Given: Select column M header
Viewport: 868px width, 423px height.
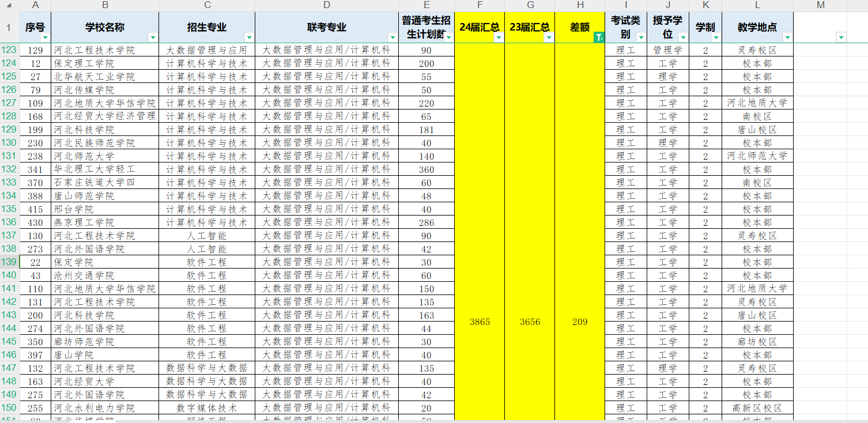Looking at the screenshot, I should (x=821, y=5).
